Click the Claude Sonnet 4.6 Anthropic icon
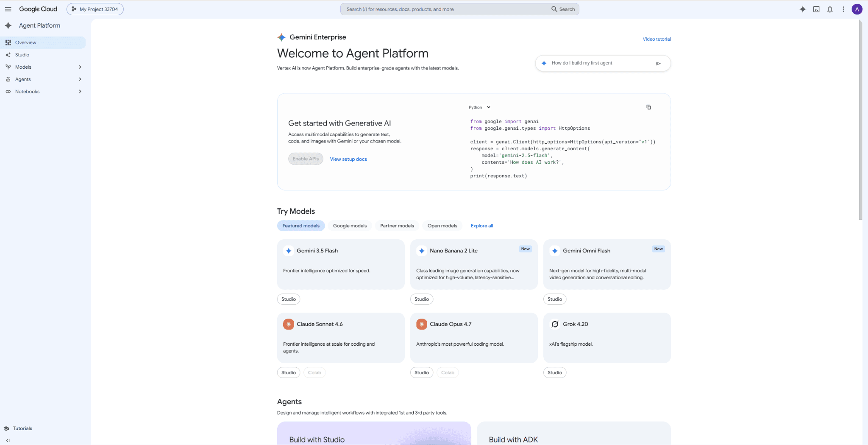This screenshot has height=445, width=868. tap(289, 324)
